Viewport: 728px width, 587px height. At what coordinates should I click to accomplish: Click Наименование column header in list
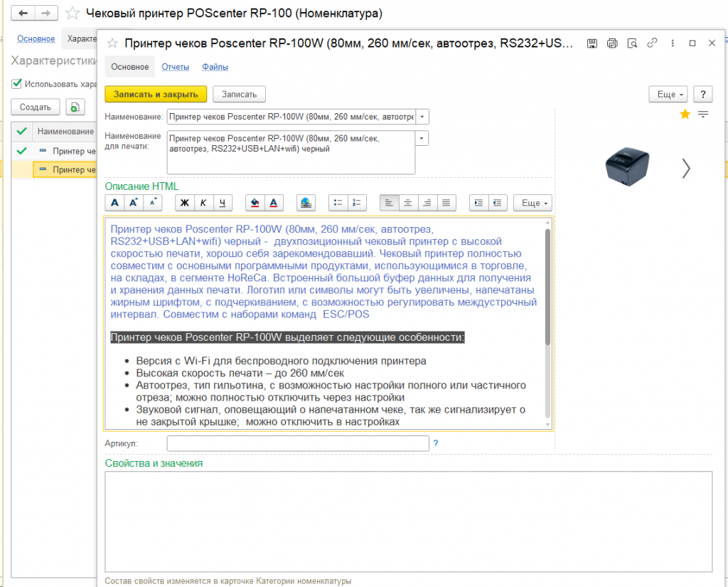pyautogui.click(x=65, y=132)
